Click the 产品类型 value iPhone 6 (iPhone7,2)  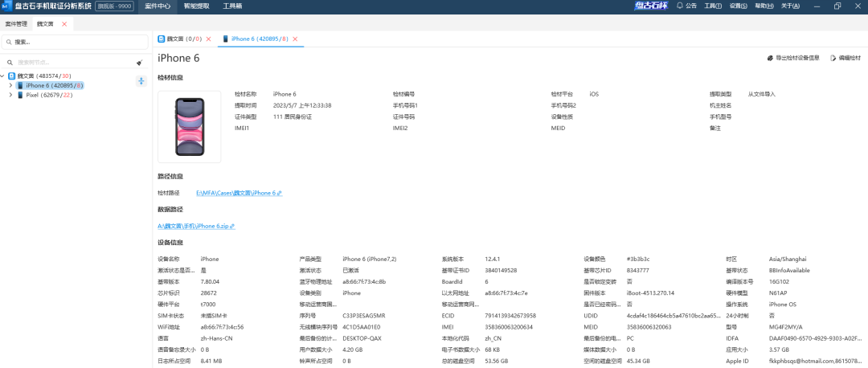point(369,259)
